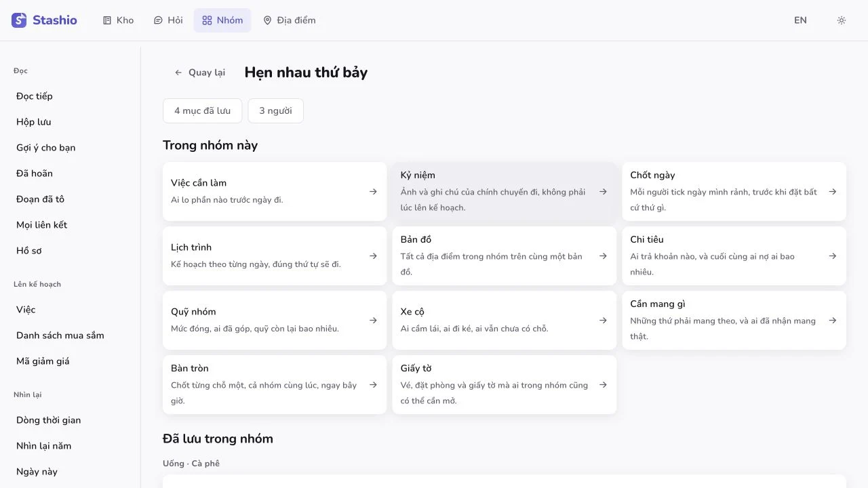Click the arrow on the Lịch trình card
The width and height of the screenshot is (868, 488).
(x=373, y=256)
